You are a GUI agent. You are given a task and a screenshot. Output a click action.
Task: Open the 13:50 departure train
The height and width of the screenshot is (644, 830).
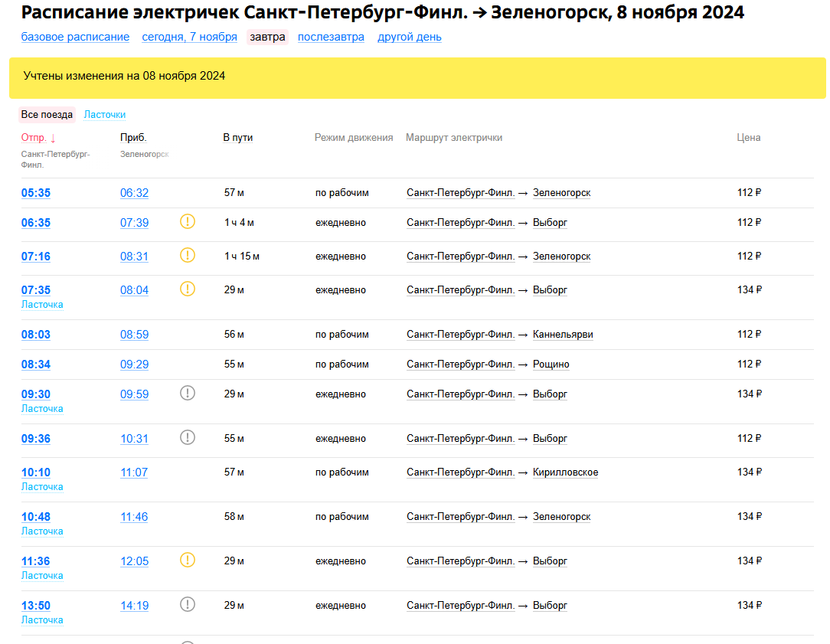click(x=36, y=606)
